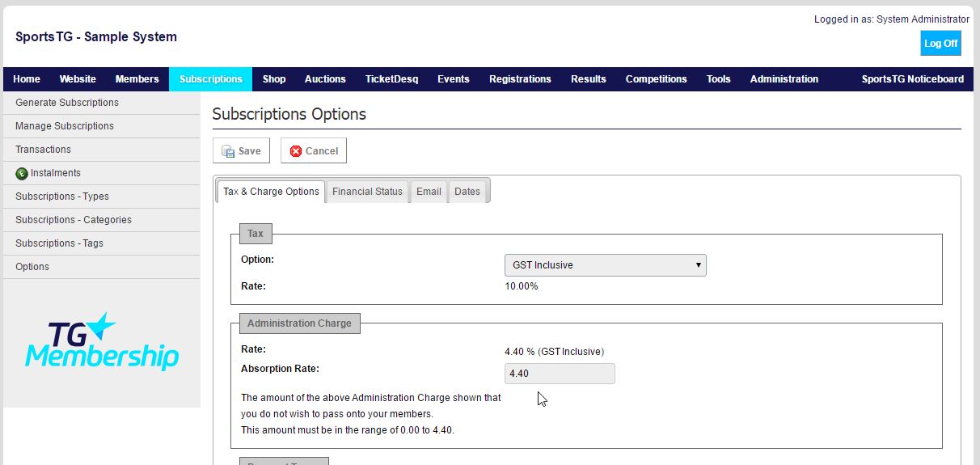Go to Generate Subscriptions in sidebar
The height and width of the screenshot is (465, 980).
[x=102, y=103]
